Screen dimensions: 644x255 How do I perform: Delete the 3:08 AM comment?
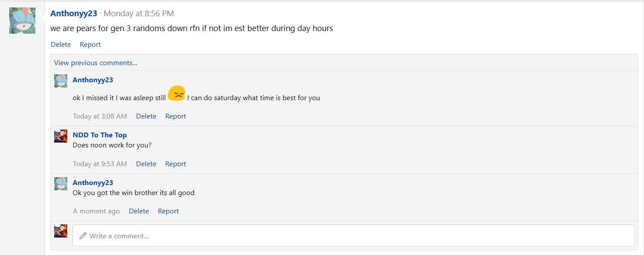[x=146, y=116]
